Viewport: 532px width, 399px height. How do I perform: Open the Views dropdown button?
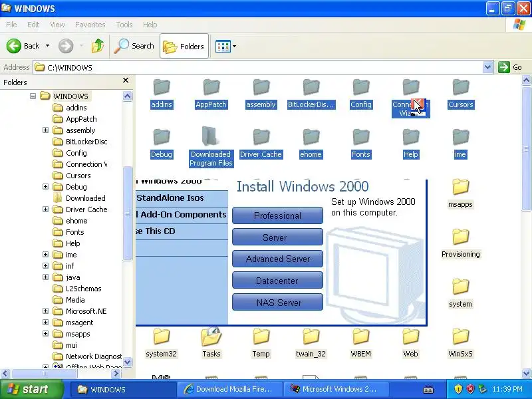click(x=225, y=46)
